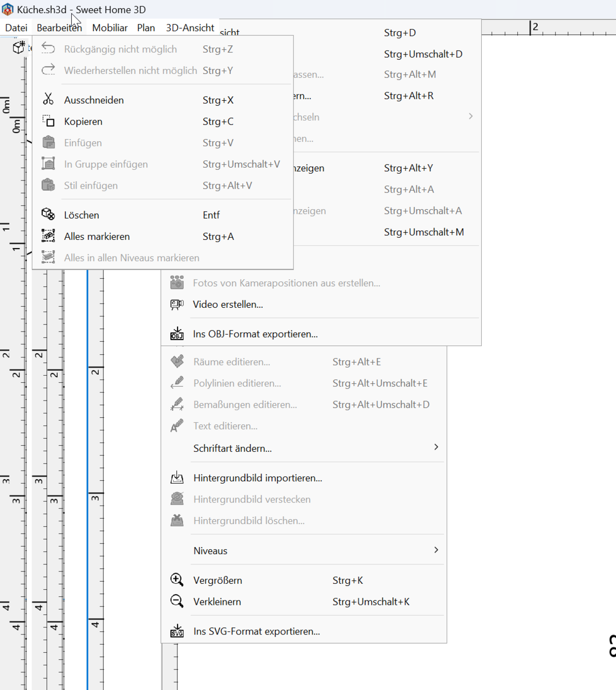Click the Vergrößern magnifier icon
The height and width of the screenshot is (690, 616).
(177, 579)
